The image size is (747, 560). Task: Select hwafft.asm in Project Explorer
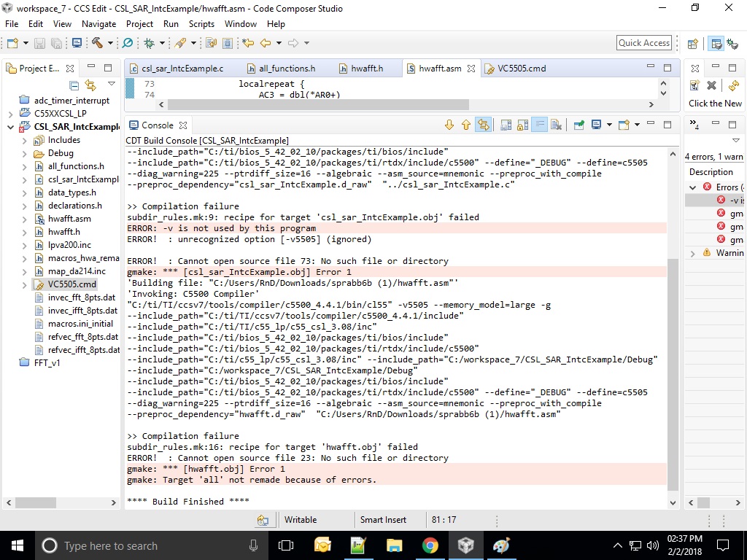[x=69, y=219]
